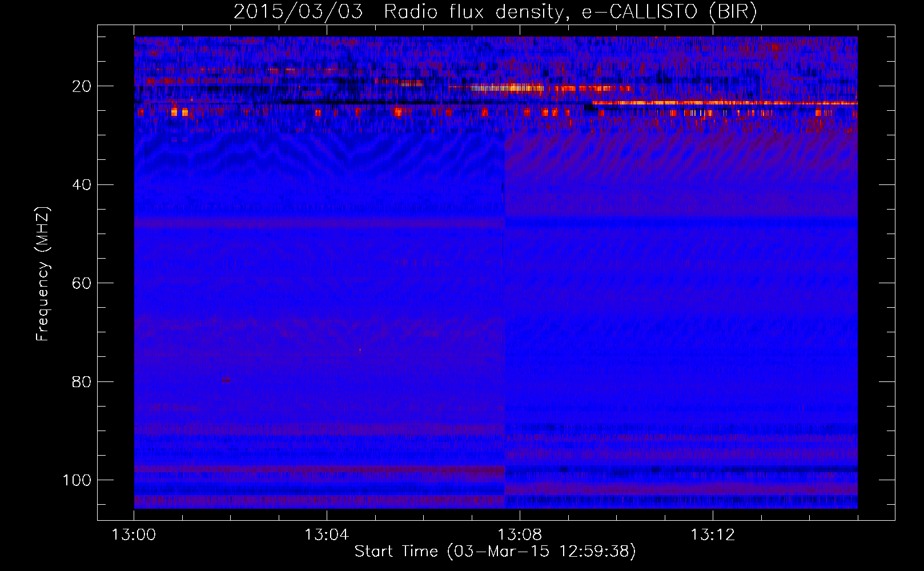Click the 13:04 time tick label
Image resolution: width=924 pixels, height=571 pixels.
click(x=327, y=535)
